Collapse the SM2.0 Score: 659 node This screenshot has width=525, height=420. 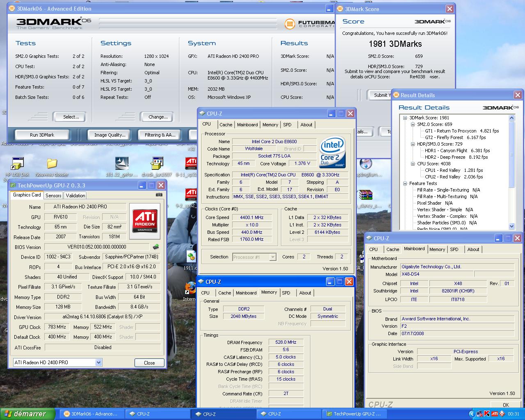[413, 124]
